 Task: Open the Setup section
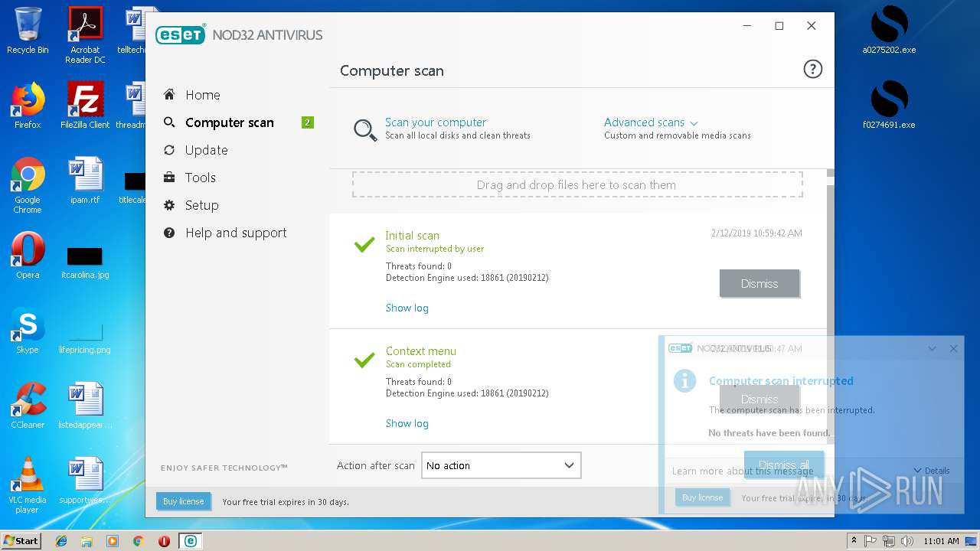pyautogui.click(x=201, y=205)
